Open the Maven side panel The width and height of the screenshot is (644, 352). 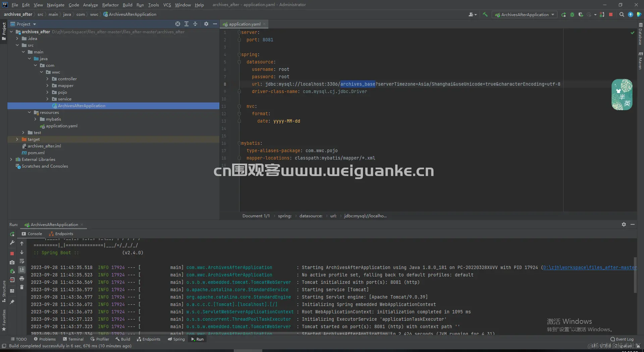[640, 60]
